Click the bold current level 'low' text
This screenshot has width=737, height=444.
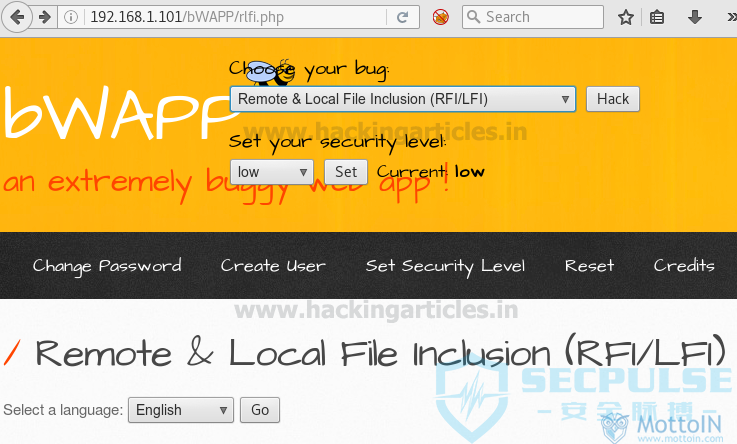coord(470,171)
